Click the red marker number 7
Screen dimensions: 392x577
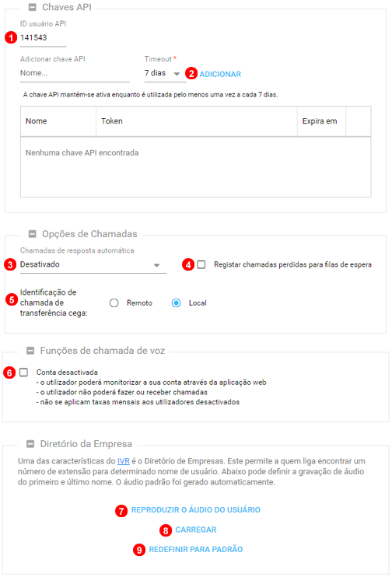[x=121, y=511]
